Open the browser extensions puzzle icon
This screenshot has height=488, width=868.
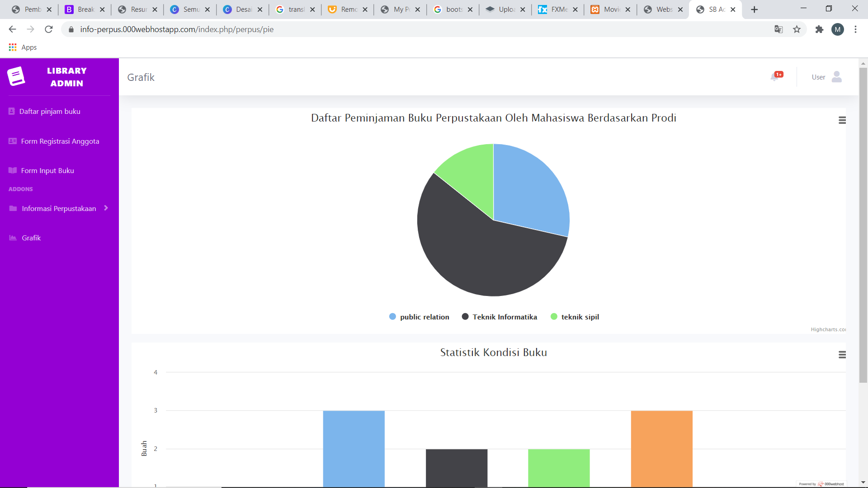click(819, 29)
